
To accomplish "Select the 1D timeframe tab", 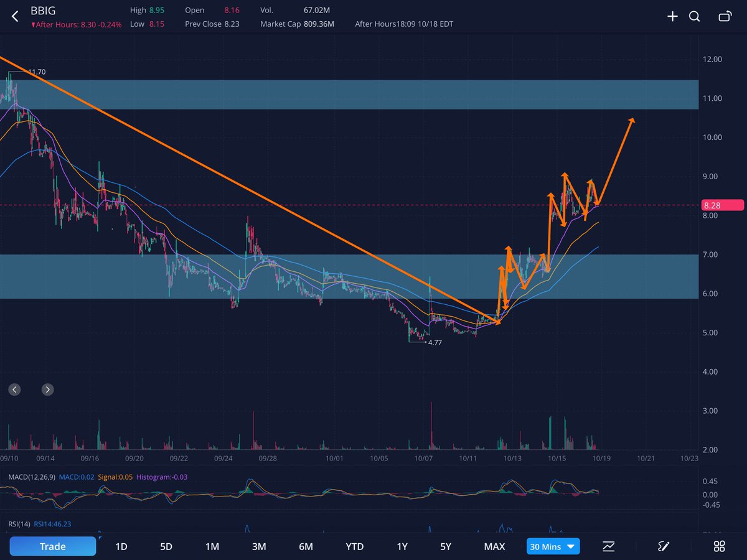I will point(121,547).
